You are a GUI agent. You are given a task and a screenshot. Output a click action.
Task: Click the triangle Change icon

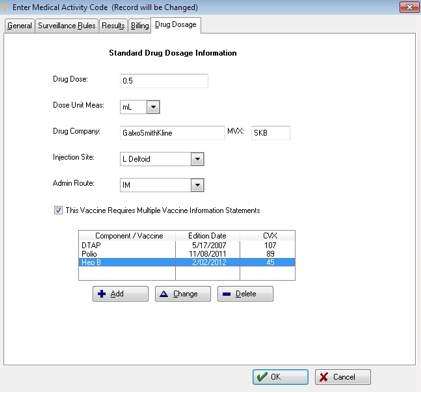click(x=164, y=294)
